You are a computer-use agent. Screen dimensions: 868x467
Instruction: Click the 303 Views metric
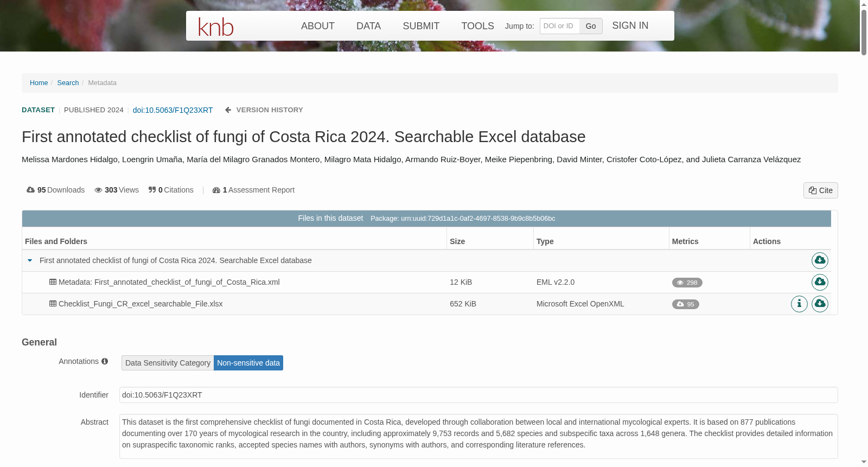coord(117,190)
